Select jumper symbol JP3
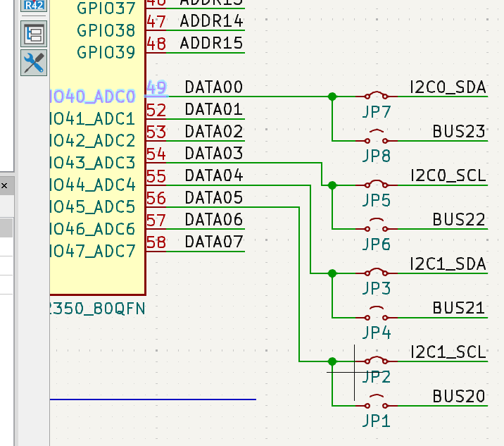 377,273
